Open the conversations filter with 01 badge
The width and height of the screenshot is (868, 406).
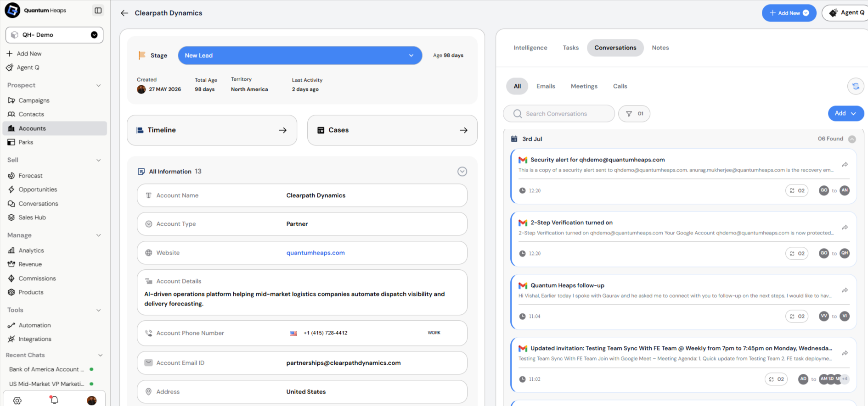(634, 114)
